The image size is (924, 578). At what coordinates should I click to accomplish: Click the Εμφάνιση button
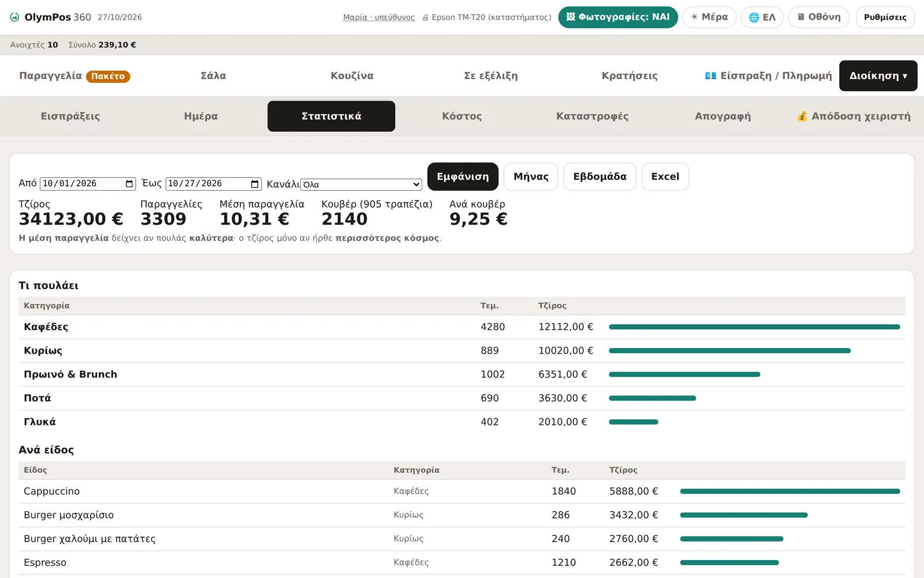[x=463, y=176]
